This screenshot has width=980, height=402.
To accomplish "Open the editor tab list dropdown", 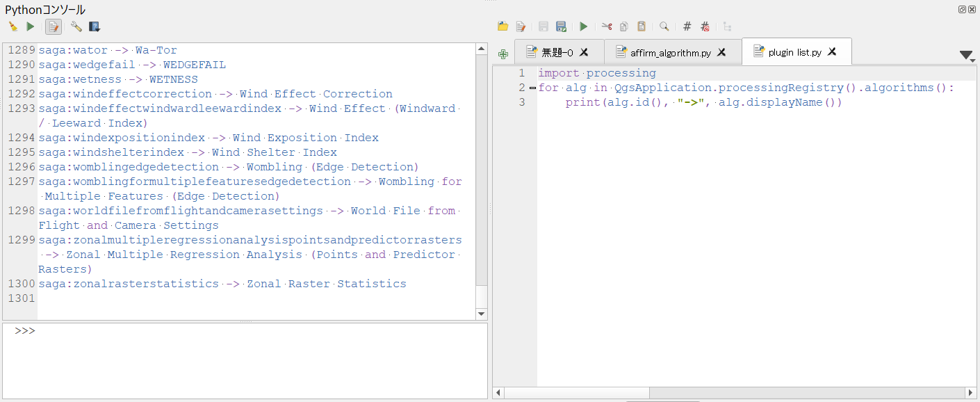I will pyautogui.click(x=965, y=54).
